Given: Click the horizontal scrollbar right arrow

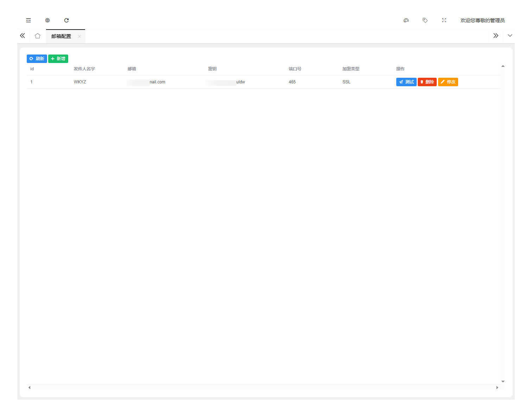Looking at the screenshot, I should point(497,387).
